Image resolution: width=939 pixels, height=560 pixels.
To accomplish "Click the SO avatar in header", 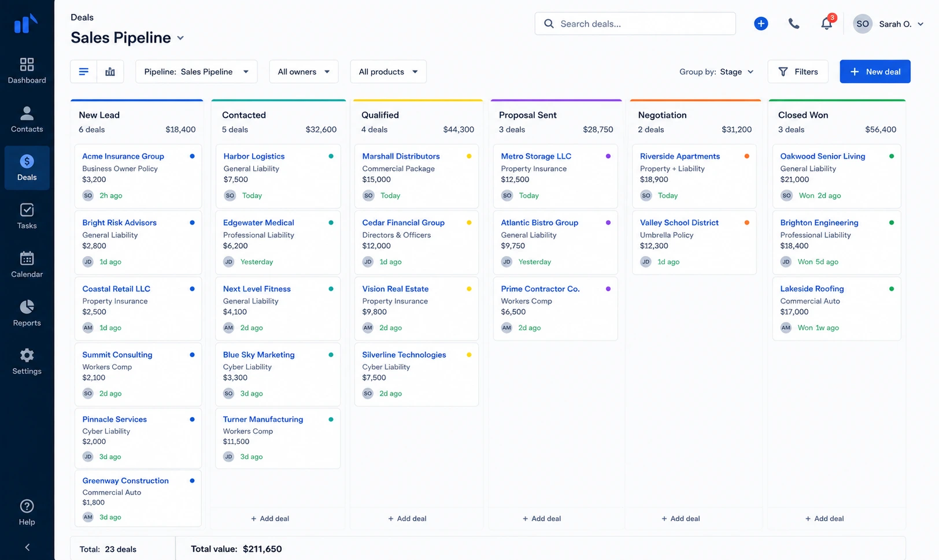I will (863, 24).
